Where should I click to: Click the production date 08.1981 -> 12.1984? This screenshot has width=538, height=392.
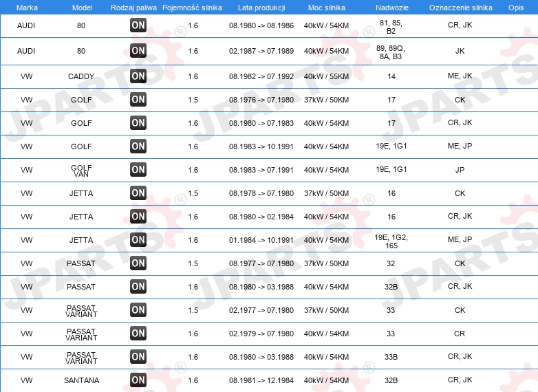pyautogui.click(x=261, y=380)
